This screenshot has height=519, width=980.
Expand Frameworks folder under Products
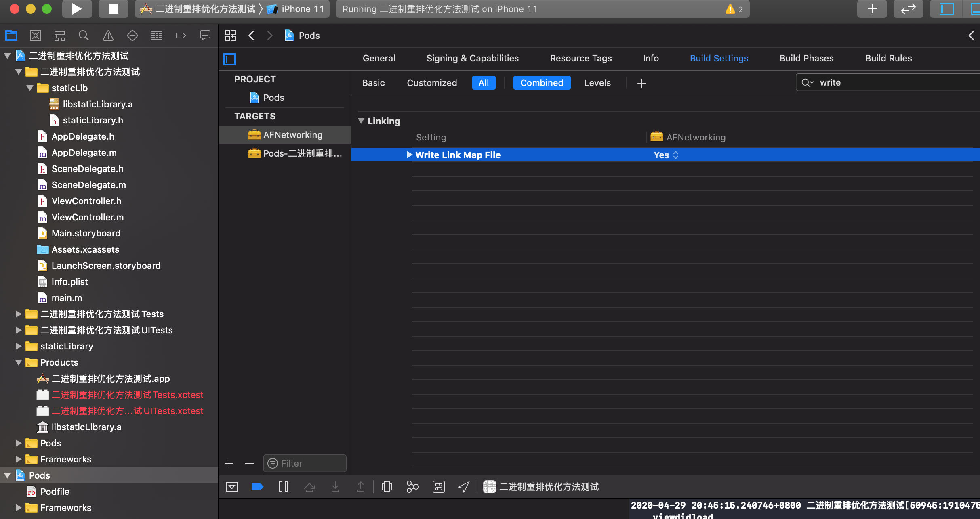tap(18, 459)
